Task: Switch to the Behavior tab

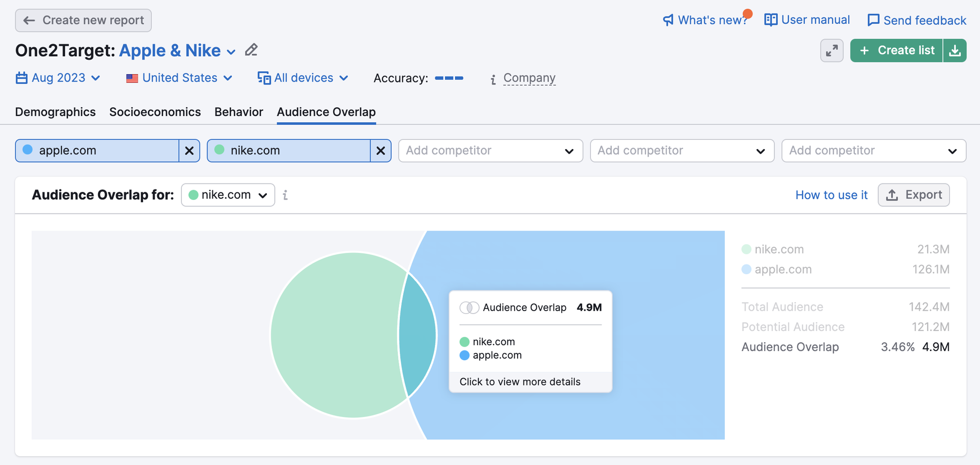Action: (239, 112)
